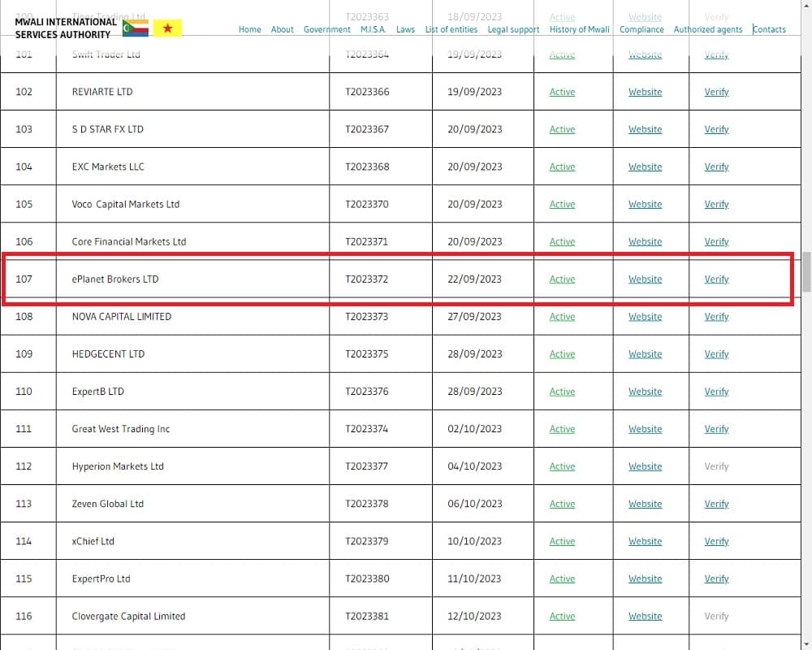The image size is (812, 650).
Task: Open List of entities page
Action: (x=451, y=29)
